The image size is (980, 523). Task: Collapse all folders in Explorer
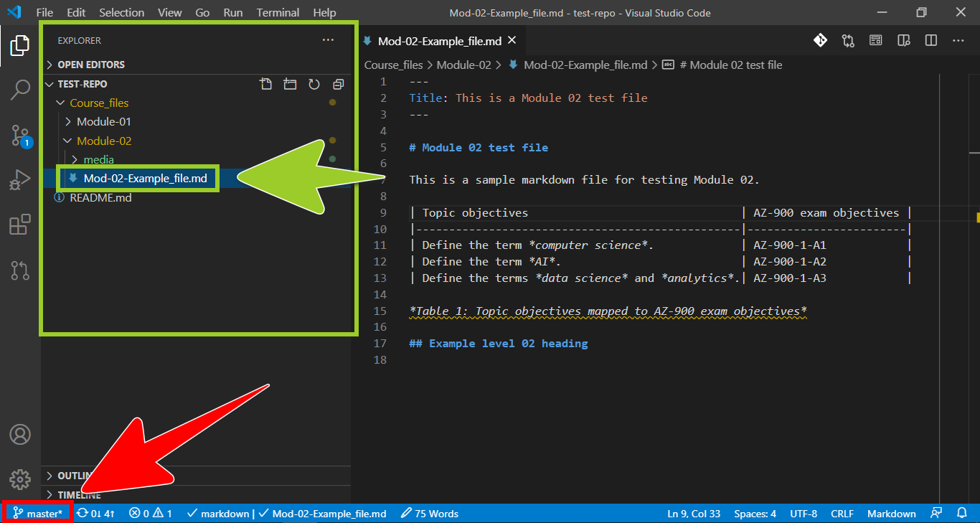(339, 84)
